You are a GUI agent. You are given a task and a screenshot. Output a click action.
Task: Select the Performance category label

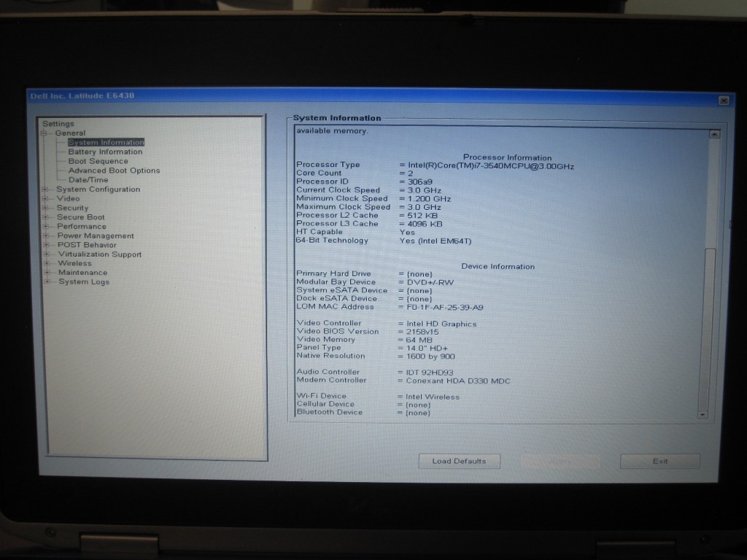click(x=82, y=227)
